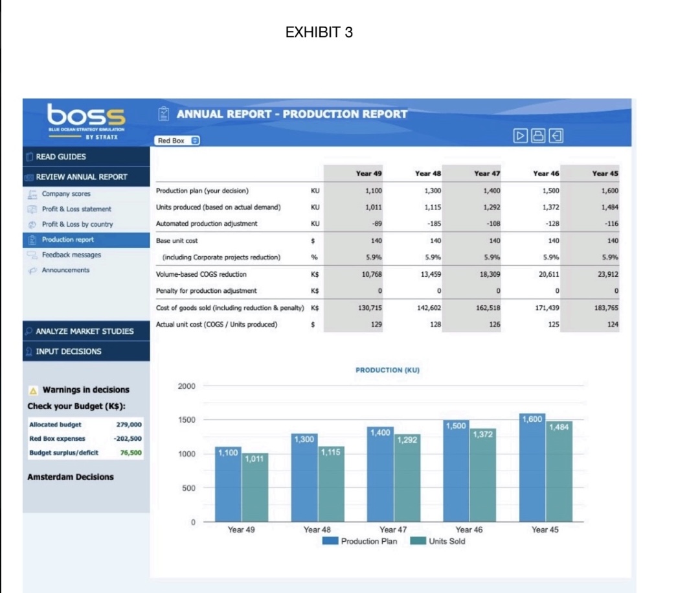Screen dimensions: 700x593
Task: Open INPUT DECISIONS section
Action: point(86,351)
